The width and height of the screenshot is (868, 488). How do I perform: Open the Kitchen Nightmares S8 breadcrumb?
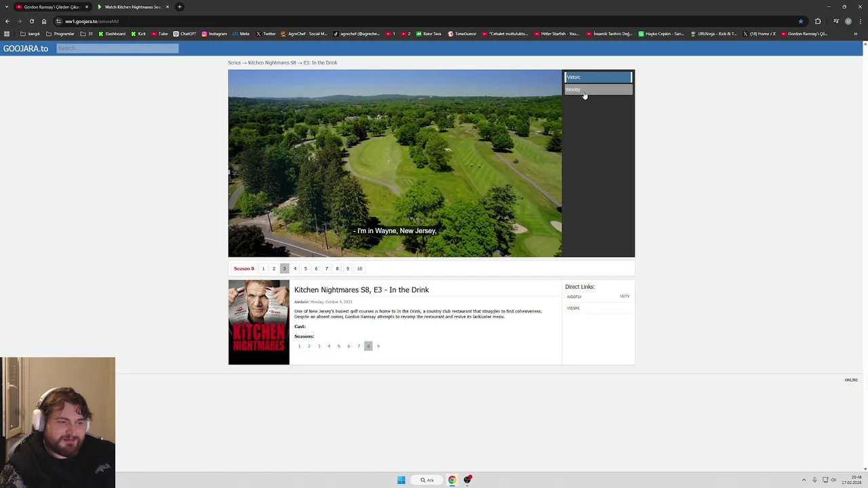(x=272, y=62)
